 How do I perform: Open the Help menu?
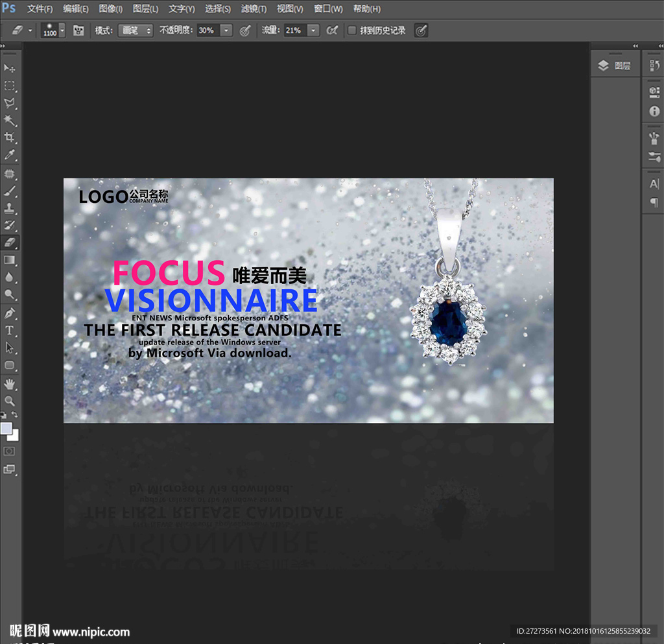[x=367, y=9]
